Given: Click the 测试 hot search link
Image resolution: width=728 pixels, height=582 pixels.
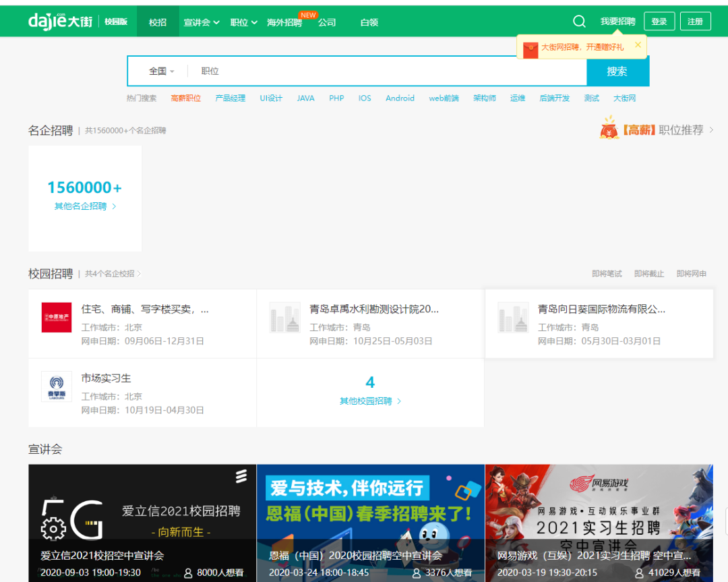Looking at the screenshot, I should pos(592,98).
